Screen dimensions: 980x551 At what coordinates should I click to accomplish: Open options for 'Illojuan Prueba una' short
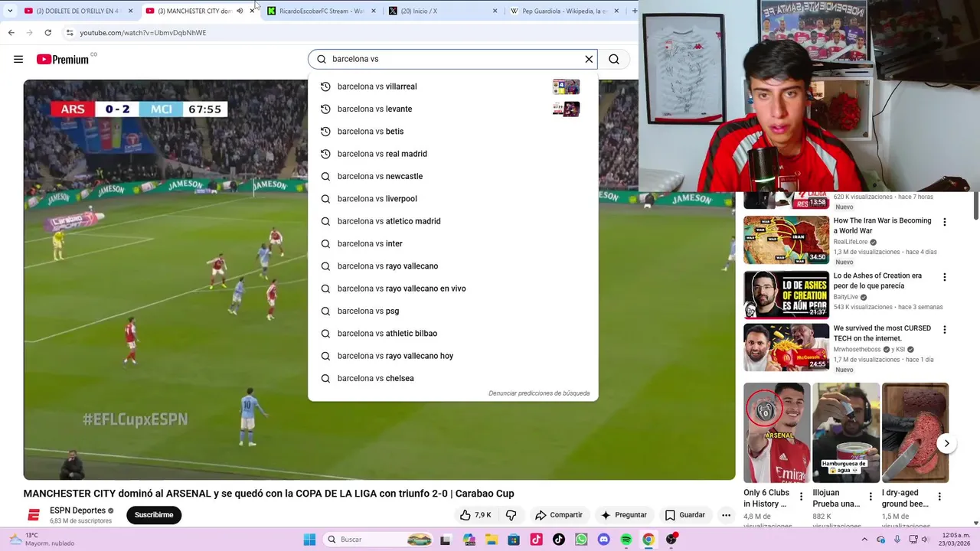871,497
